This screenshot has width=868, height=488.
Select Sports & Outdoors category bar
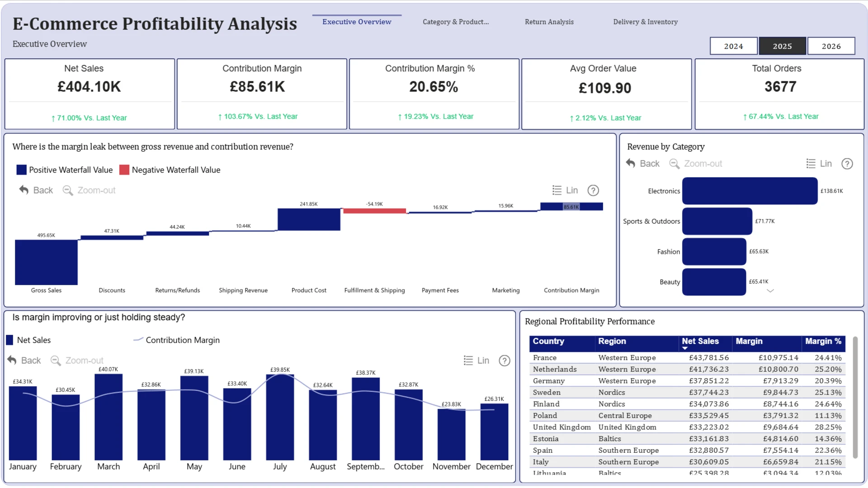[x=717, y=221]
